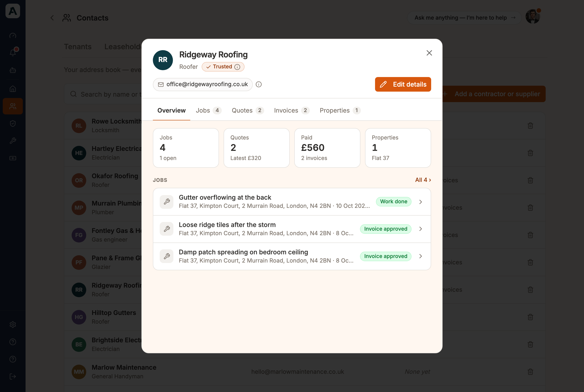Delete the Rowe Locksmith contact row

(x=530, y=126)
